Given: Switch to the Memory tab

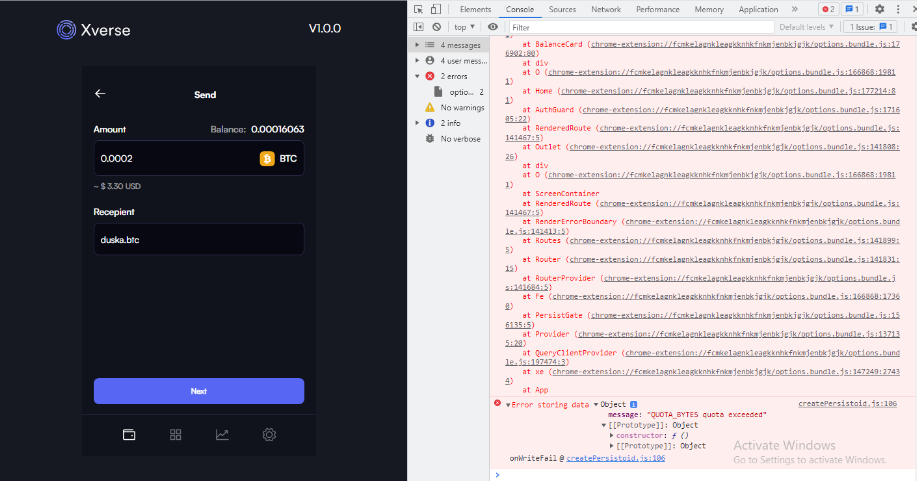Looking at the screenshot, I should click(x=709, y=9).
